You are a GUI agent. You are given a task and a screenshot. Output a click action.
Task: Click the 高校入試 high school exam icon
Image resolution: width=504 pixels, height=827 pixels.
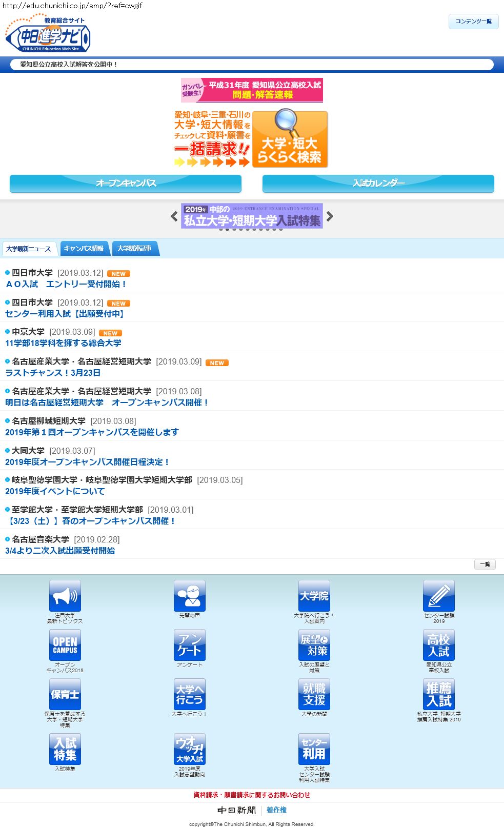[438, 645]
